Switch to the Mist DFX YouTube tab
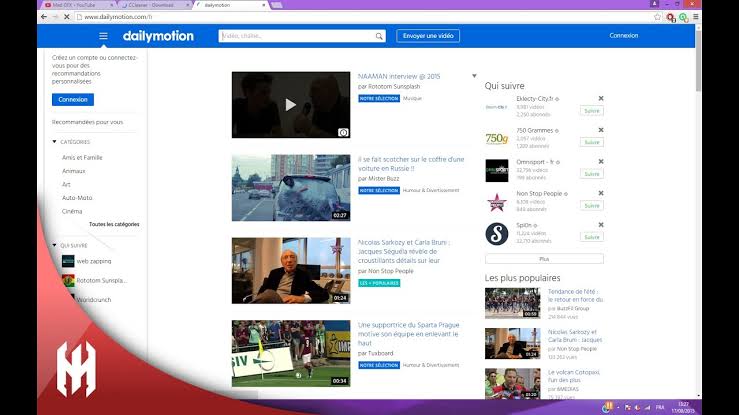 [74, 5]
